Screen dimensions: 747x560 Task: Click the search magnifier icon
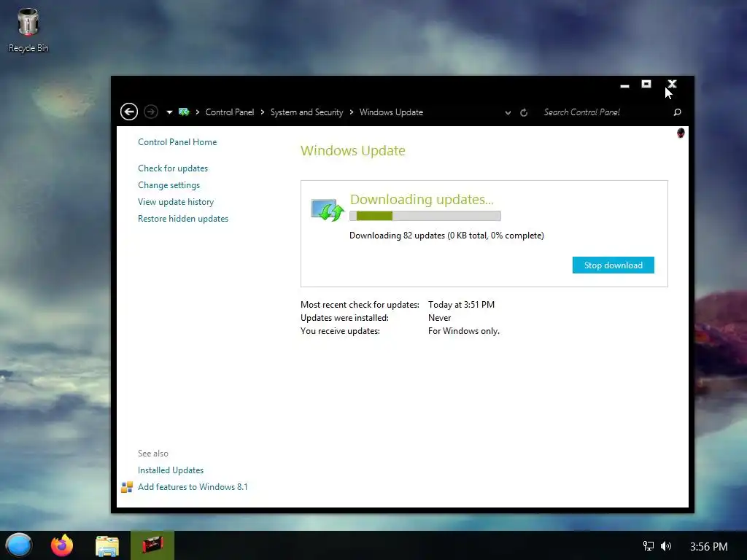click(x=678, y=112)
